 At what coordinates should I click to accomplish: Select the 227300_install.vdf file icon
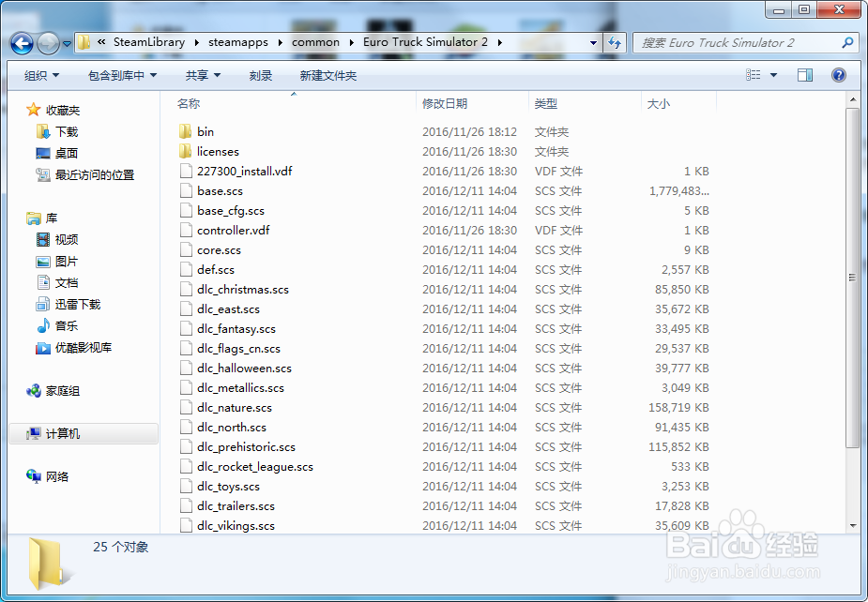coord(186,171)
